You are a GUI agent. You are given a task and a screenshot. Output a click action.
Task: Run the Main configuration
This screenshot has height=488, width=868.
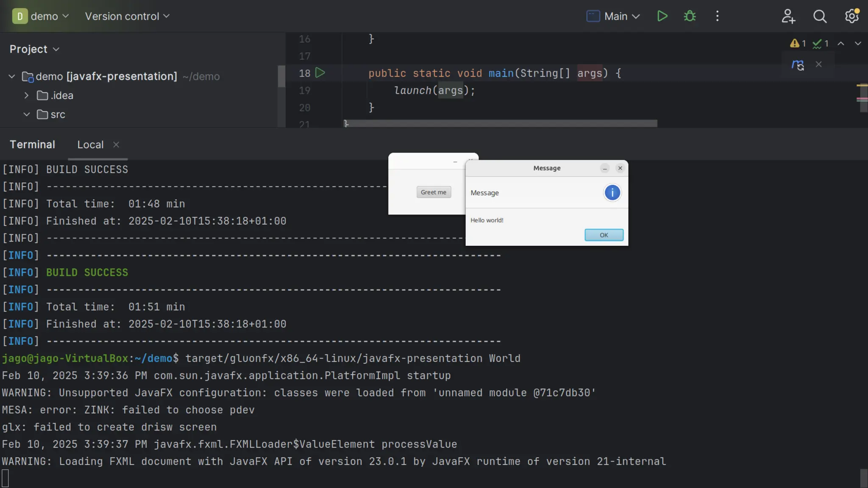tap(662, 16)
